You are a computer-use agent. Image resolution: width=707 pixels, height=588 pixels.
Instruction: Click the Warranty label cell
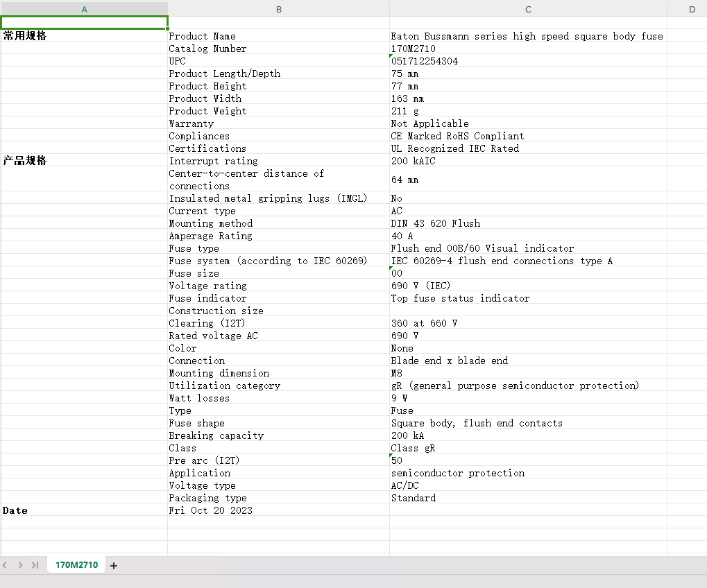(x=279, y=123)
